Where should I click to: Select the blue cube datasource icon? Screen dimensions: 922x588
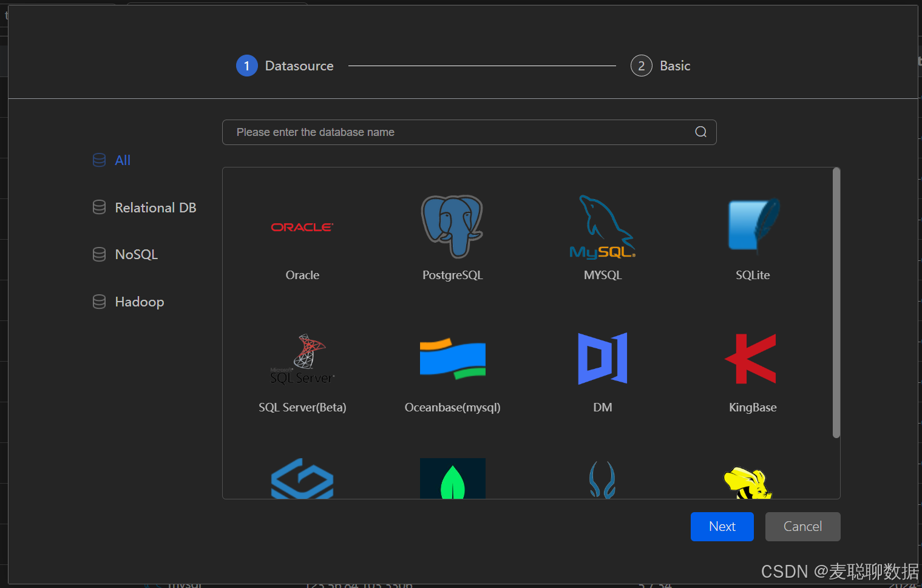click(302, 479)
